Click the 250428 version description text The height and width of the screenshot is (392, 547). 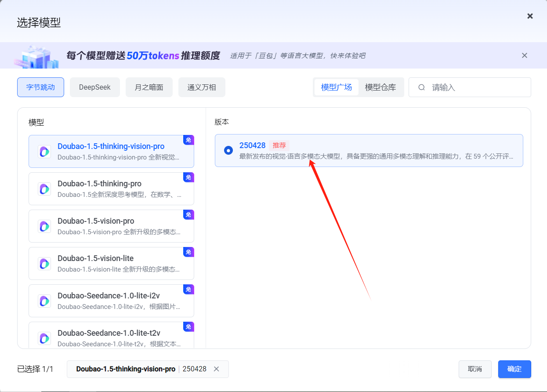coord(376,156)
